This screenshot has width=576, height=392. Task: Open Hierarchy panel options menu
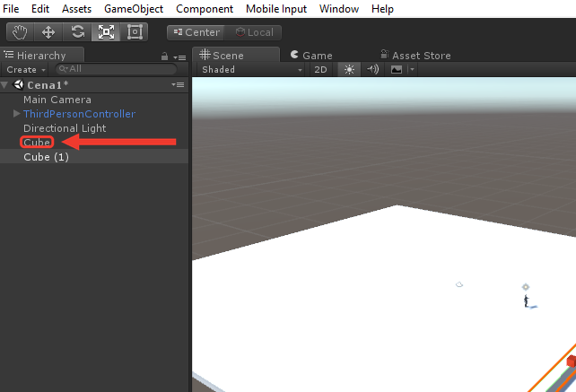click(x=179, y=57)
